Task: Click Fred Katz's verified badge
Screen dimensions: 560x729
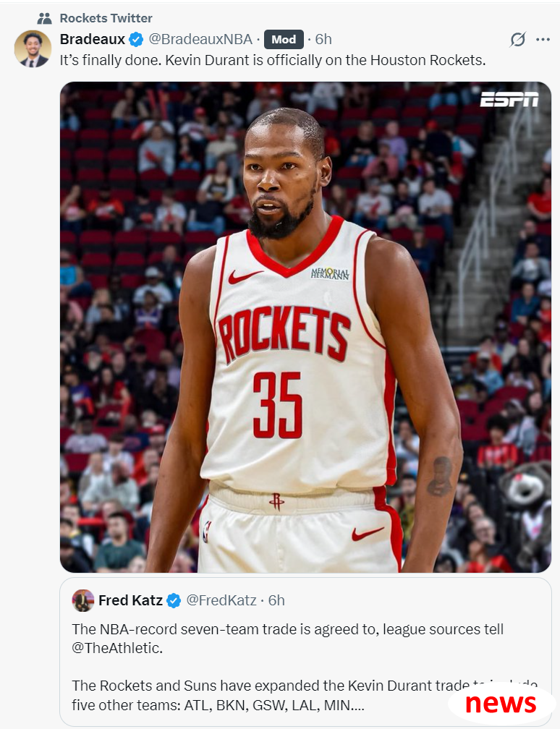Action: (x=174, y=600)
